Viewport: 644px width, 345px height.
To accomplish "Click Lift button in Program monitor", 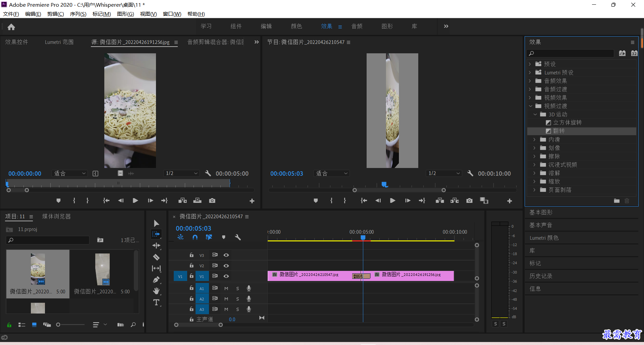I will (x=440, y=200).
